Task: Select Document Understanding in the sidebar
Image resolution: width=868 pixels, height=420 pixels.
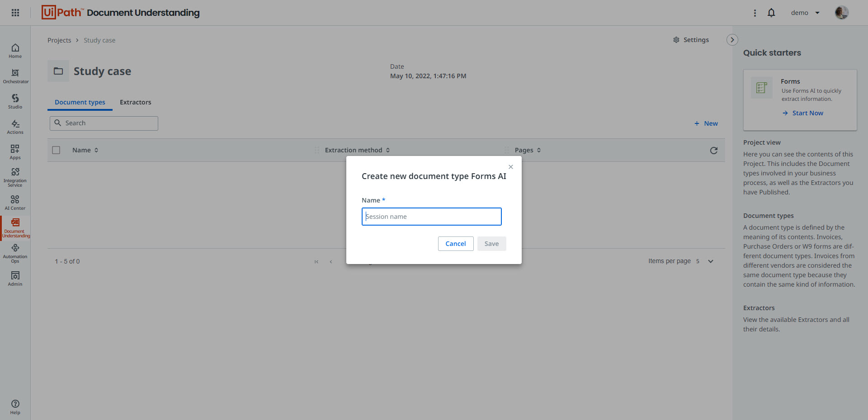Action: coord(15,228)
